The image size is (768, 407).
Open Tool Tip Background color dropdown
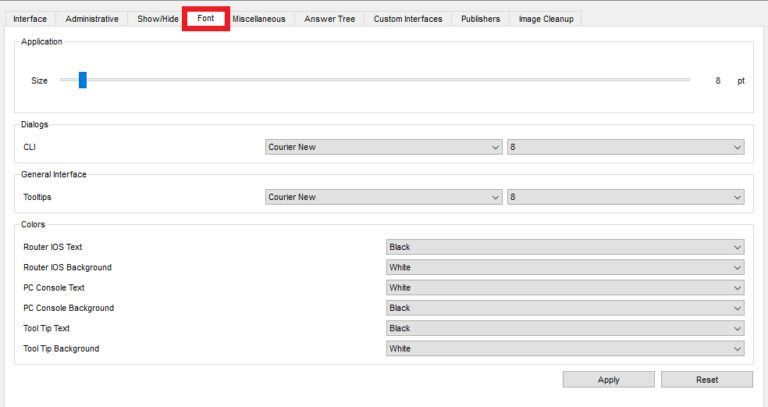565,349
